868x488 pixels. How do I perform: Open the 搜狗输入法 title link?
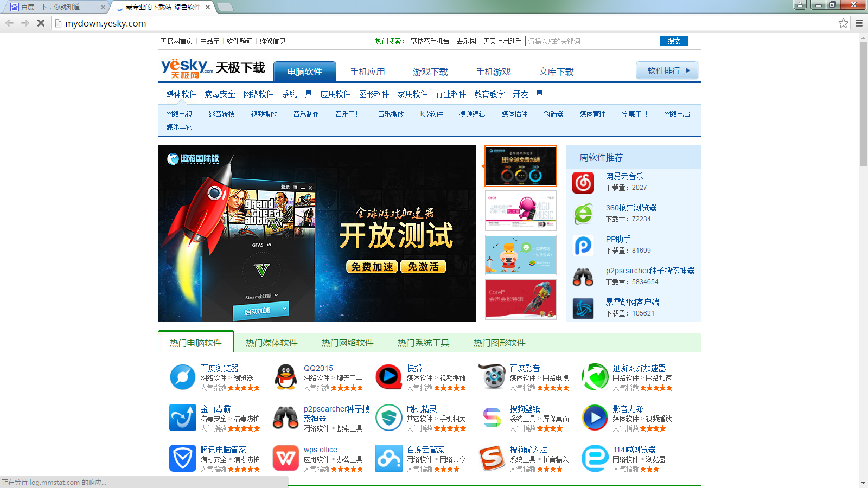click(x=528, y=450)
